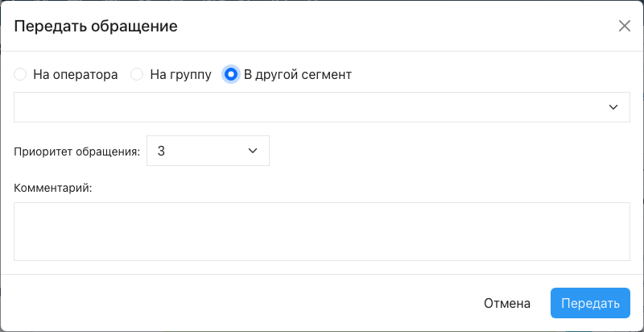Click the В другой сегмент label text
Screen dimensions: 644x332
pos(298,75)
